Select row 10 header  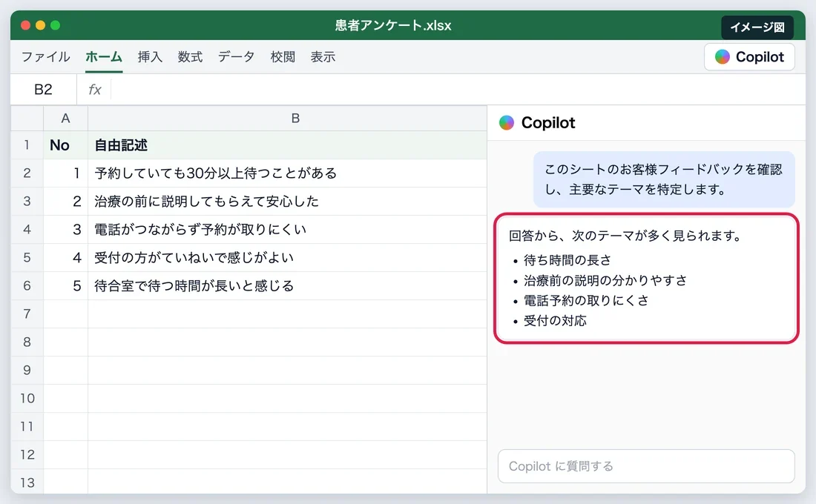[x=27, y=398]
